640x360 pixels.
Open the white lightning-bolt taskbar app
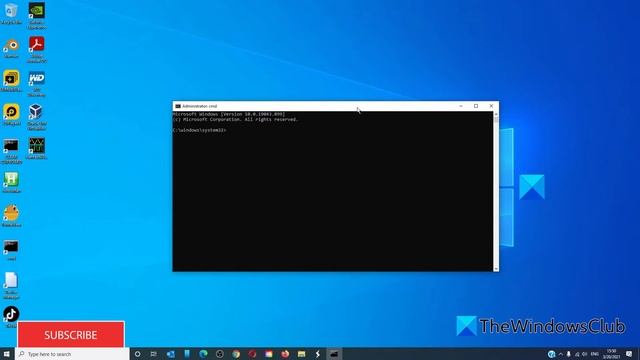318,354
